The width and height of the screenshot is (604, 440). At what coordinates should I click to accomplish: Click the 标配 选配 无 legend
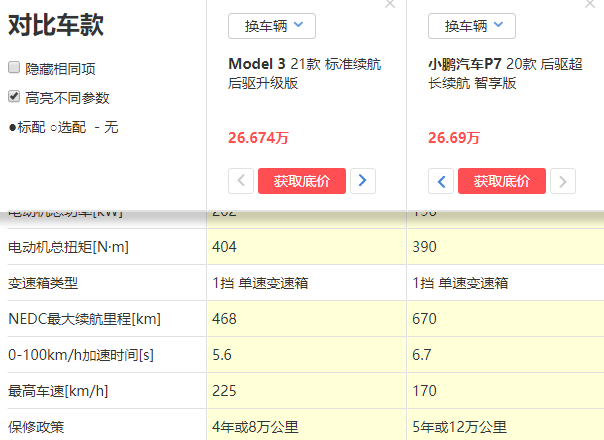tap(63, 127)
